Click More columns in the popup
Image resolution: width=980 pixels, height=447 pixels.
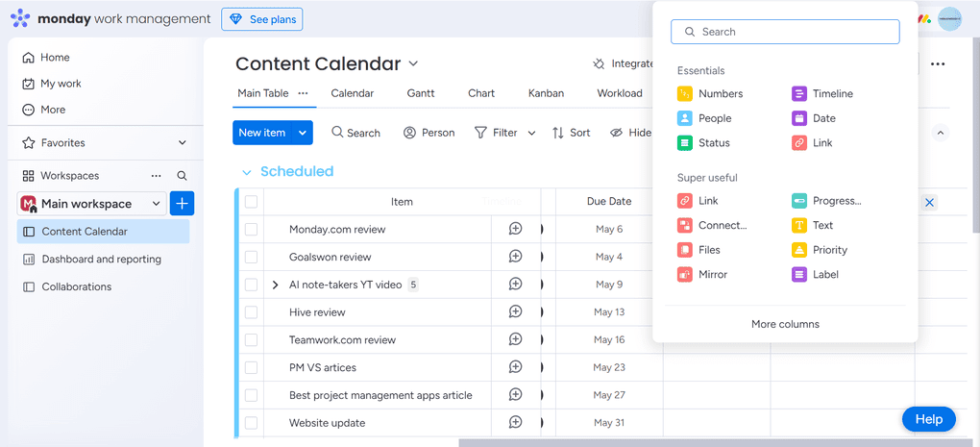[785, 324]
